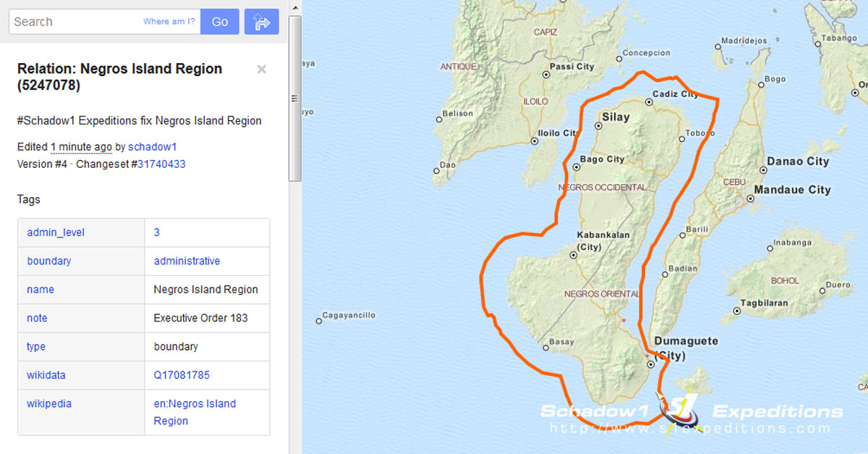Open the schadow1 user profile
The width and height of the screenshot is (868, 454).
tap(152, 146)
